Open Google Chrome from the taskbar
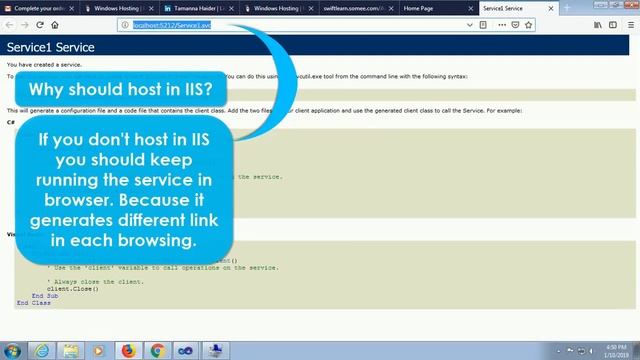 point(158,351)
